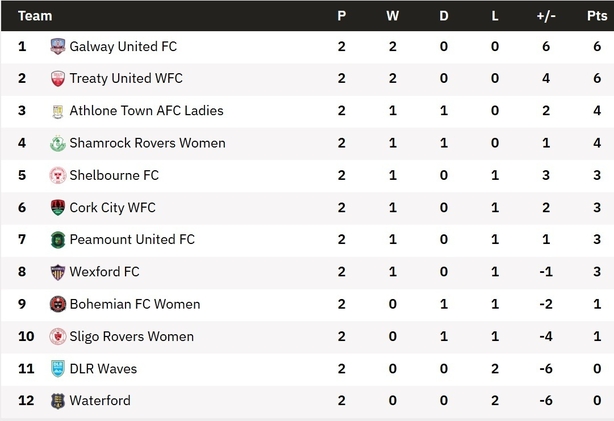
Task: Click the W wins column header
Action: 392,16
